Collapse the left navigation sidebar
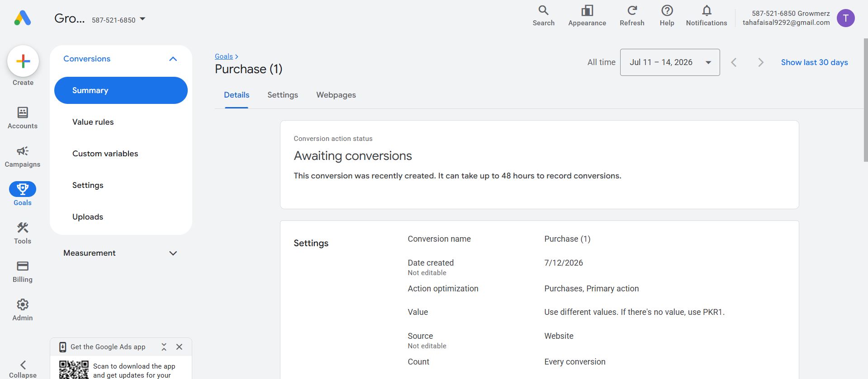The width and height of the screenshot is (868, 379). [23, 369]
